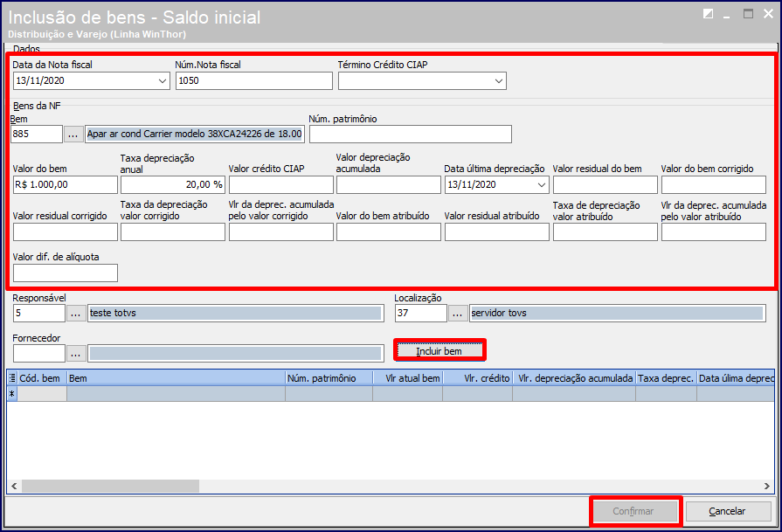Click Valor do bem corrigido field
The image size is (782, 532).
pyautogui.click(x=714, y=185)
